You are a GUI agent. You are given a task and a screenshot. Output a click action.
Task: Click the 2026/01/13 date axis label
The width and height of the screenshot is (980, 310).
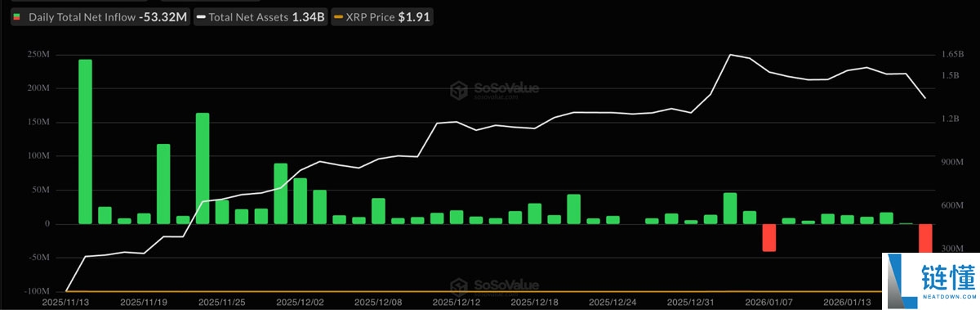(848, 302)
